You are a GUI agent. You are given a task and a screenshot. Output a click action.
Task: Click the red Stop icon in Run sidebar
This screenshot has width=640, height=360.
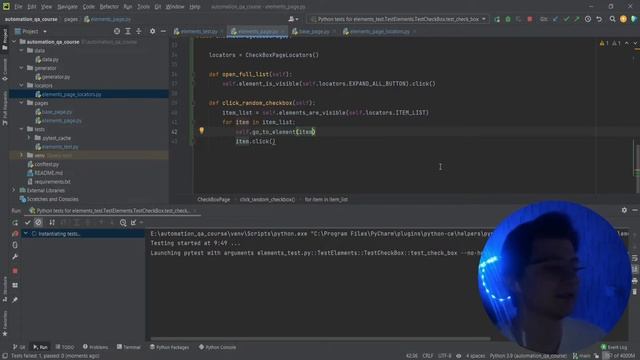(x=15, y=271)
